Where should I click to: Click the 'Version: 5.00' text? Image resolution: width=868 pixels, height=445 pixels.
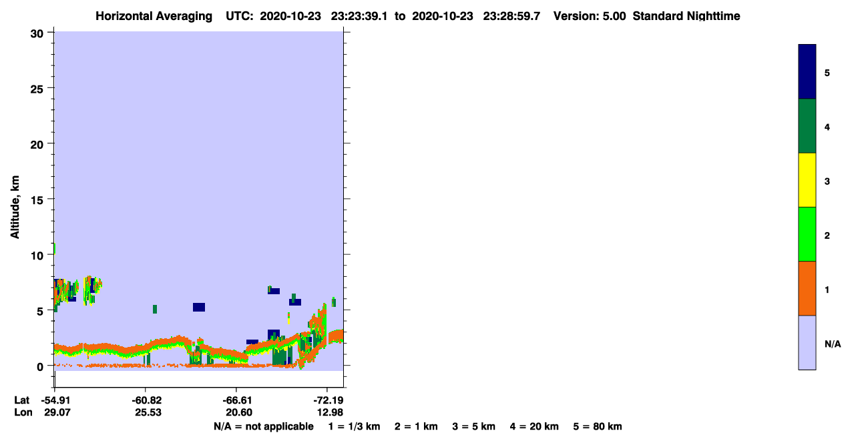point(590,16)
